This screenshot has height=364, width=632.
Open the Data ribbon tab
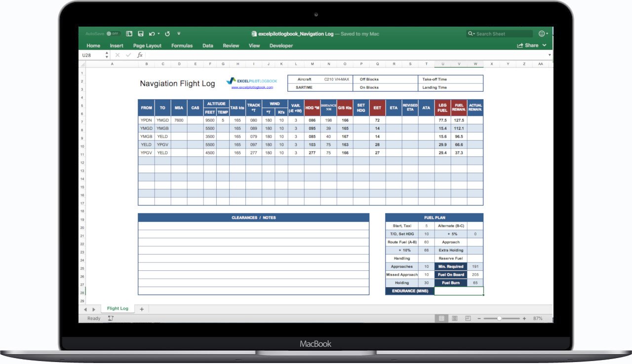[208, 45]
